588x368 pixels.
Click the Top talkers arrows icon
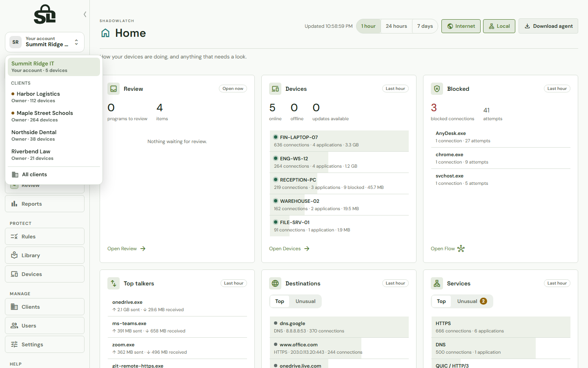114,283
